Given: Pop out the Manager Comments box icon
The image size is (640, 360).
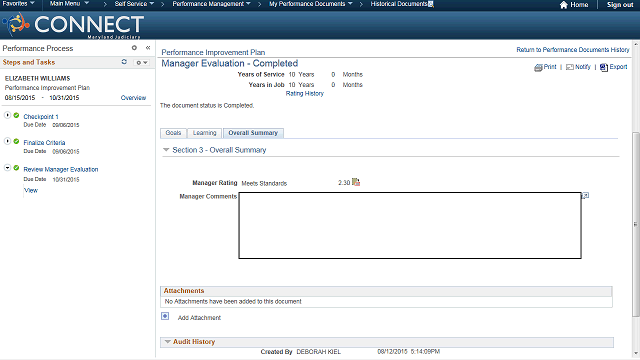Looking at the screenshot, I should click(x=585, y=196).
